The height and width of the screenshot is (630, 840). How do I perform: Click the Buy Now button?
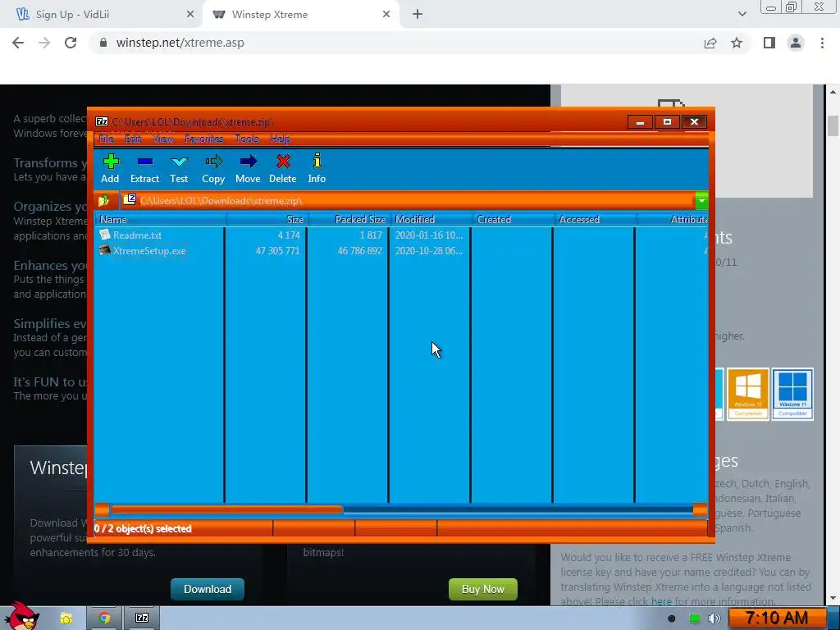coord(482,589)
